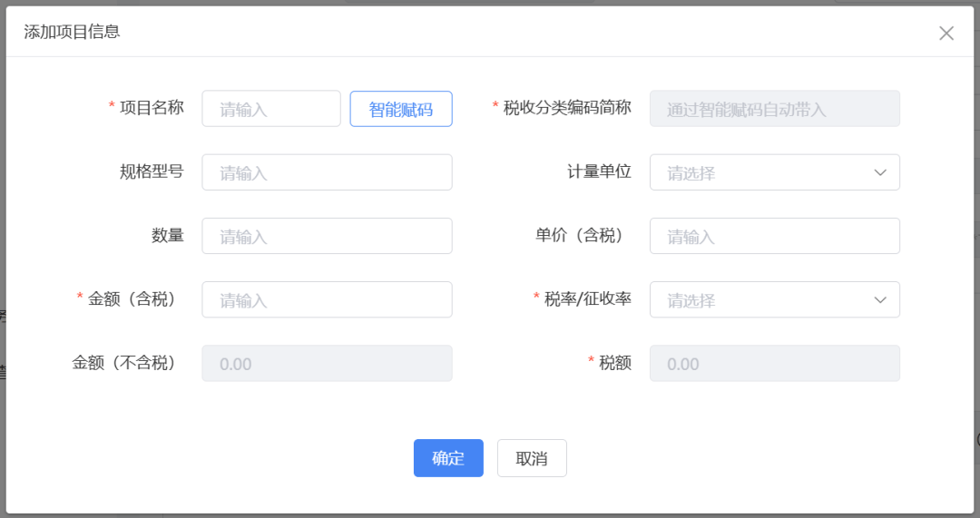Confirm with the blue 确定 button
This screenshot has height=518, width=980.
tap(448, 458)
